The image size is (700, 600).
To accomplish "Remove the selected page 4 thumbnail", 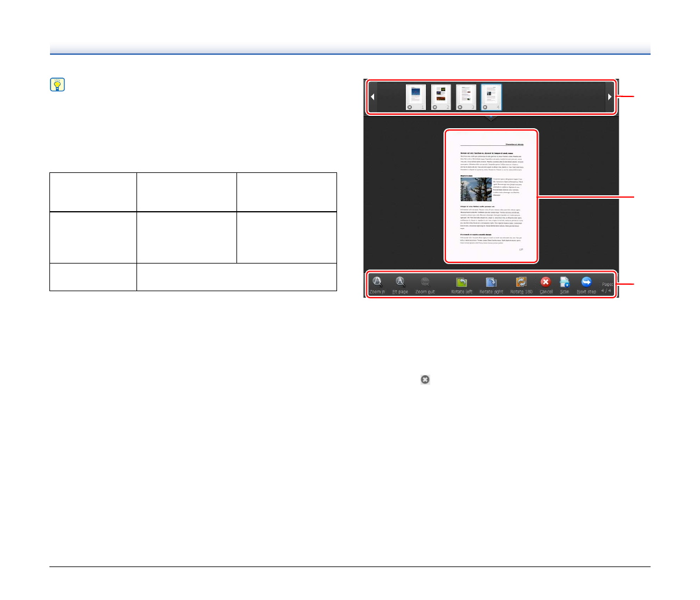I will tap(485, 107).
